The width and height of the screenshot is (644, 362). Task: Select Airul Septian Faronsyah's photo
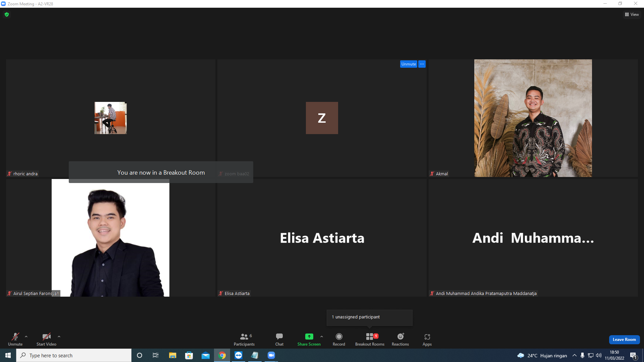click(110, 238)
